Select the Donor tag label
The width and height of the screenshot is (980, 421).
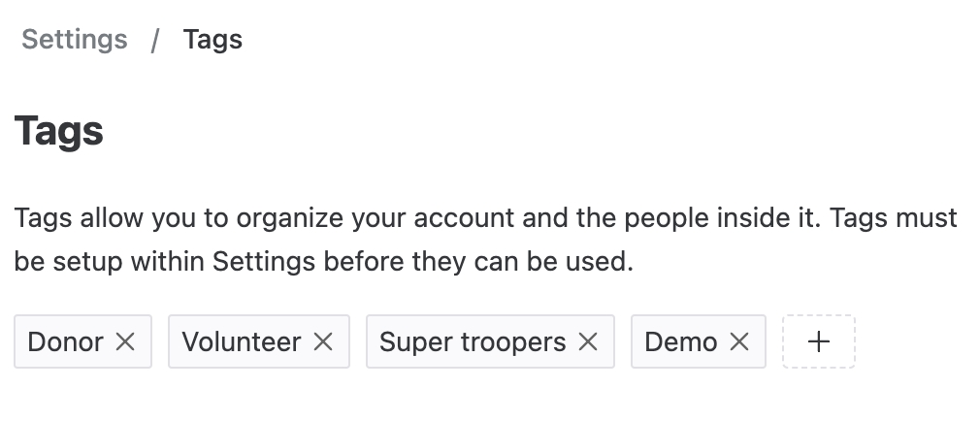[66, 341]
